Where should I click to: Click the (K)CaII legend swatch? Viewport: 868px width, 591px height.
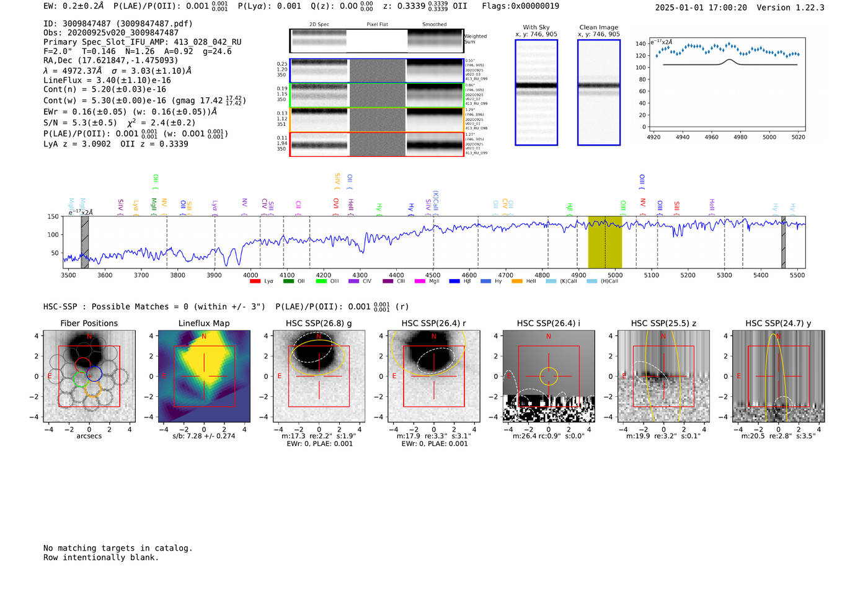click(x=551, y=282)
